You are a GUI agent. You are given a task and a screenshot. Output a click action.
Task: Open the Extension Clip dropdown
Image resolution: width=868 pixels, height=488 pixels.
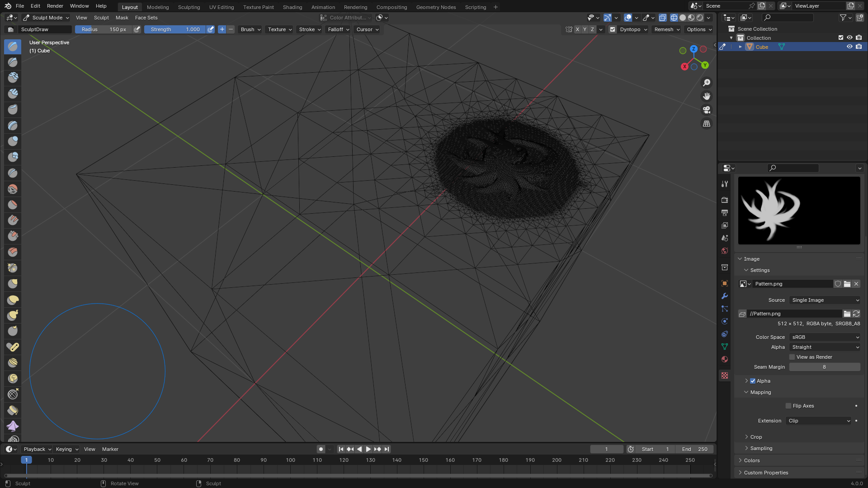click(x=819, y=421)
